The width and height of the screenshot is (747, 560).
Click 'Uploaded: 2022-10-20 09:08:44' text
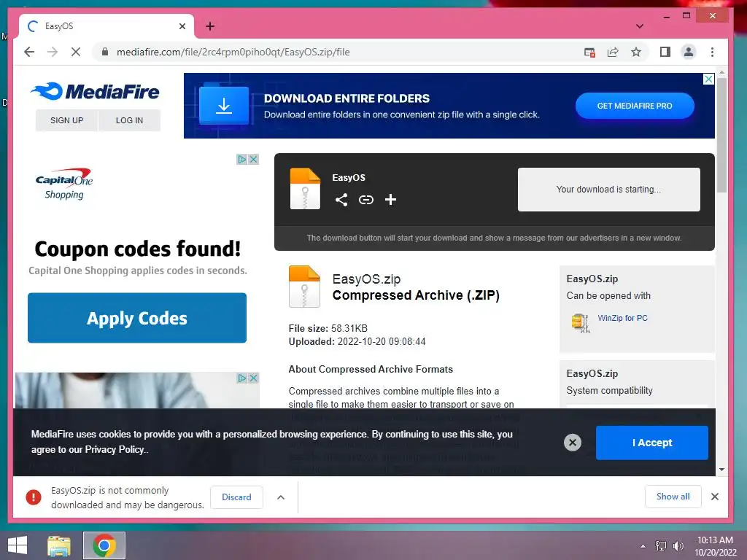click(x=357, y=341)
